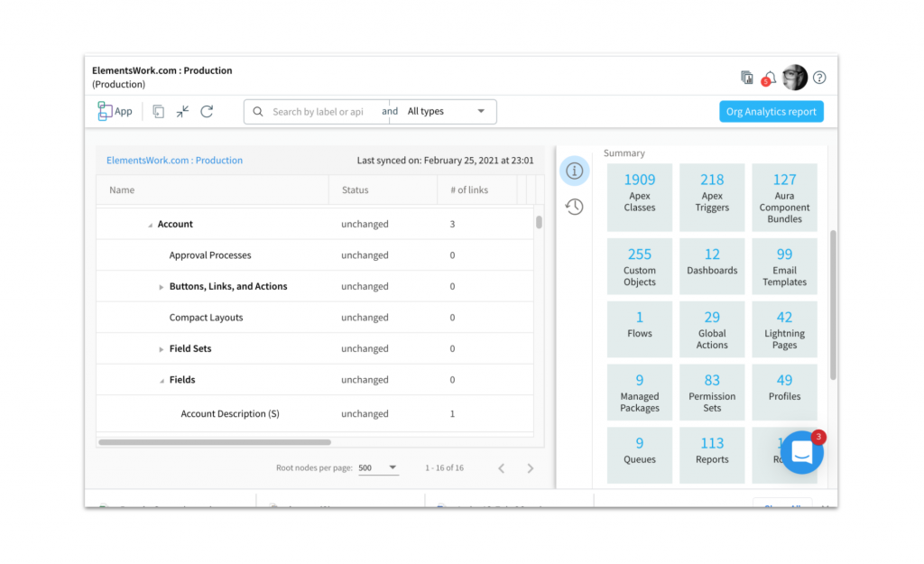The image size is (924, 564).
Task: Refresh the metadata tree
Action: [x=207, y=112]
